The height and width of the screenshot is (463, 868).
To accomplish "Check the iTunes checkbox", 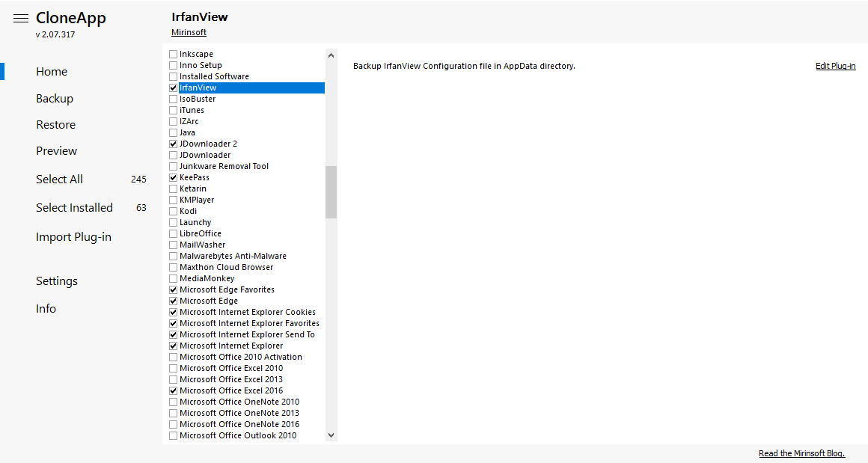I will pos(174,110).
